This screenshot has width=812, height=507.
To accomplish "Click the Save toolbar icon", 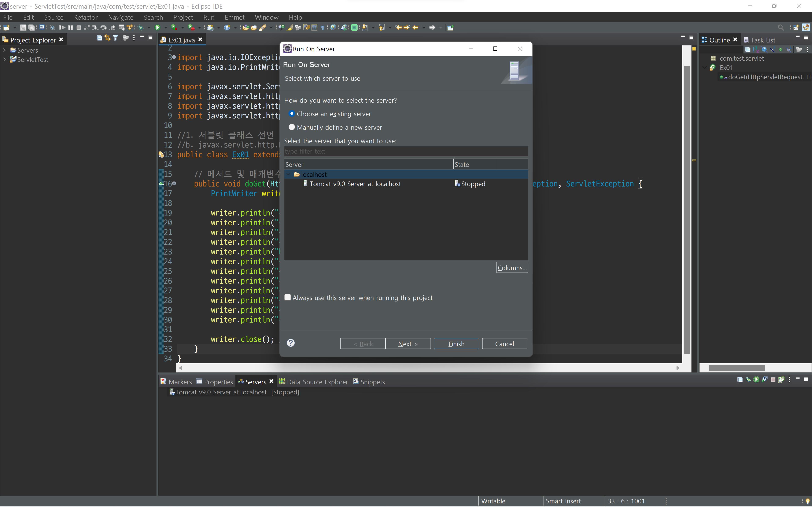I will click(23, 27).
